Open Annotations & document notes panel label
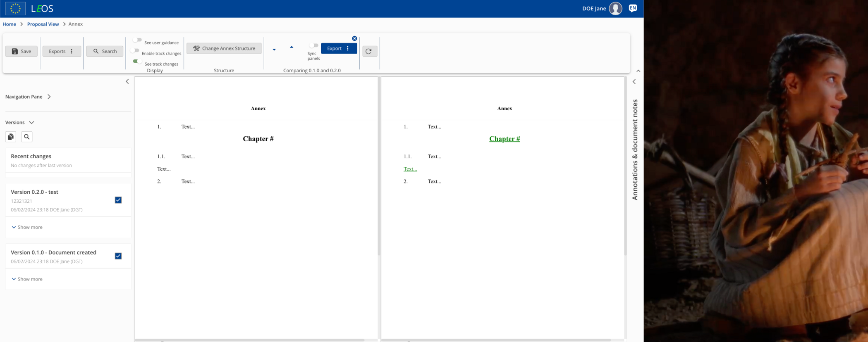This screenshot has width=868, height=342. pos(635,150)
